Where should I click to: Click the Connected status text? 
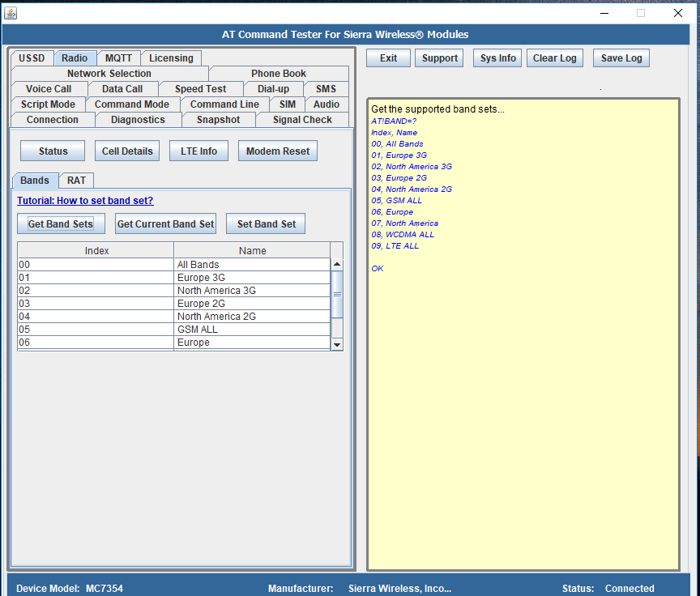click(x=630, y=589)
